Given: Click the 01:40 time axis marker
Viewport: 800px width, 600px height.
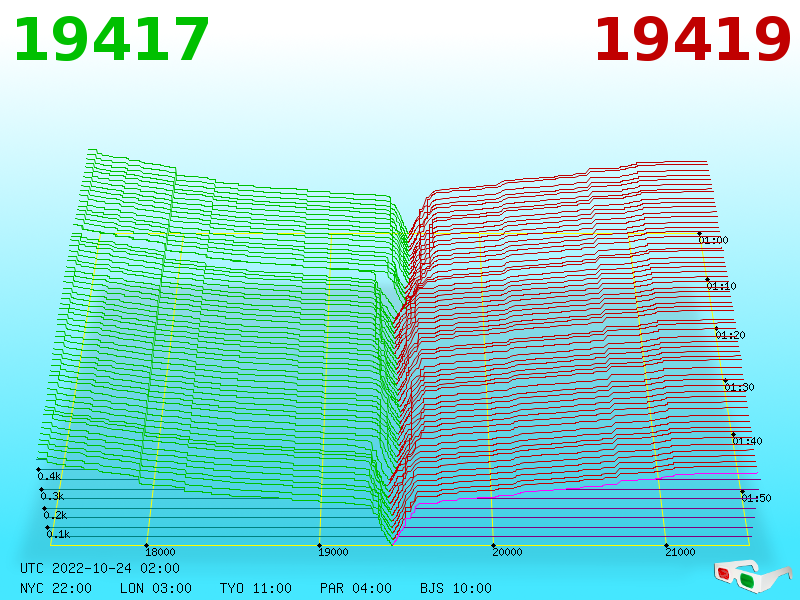Looking at the screenshot, I should [747, 441].
